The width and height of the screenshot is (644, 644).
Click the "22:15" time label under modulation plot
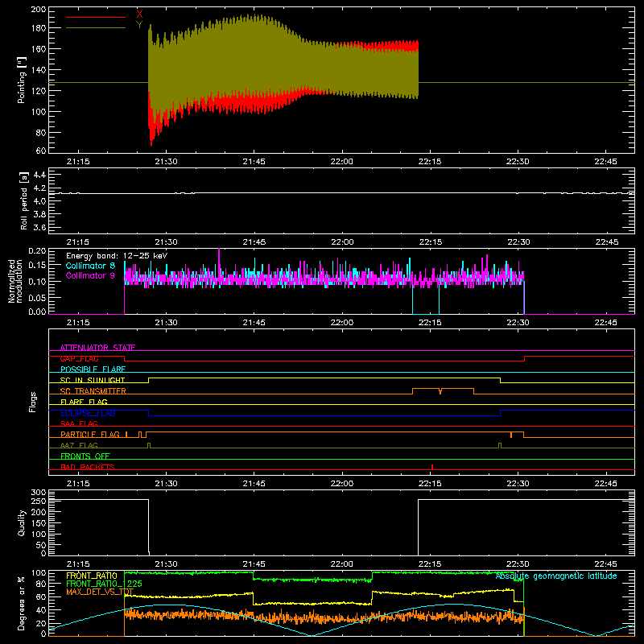tap(430, 323)
